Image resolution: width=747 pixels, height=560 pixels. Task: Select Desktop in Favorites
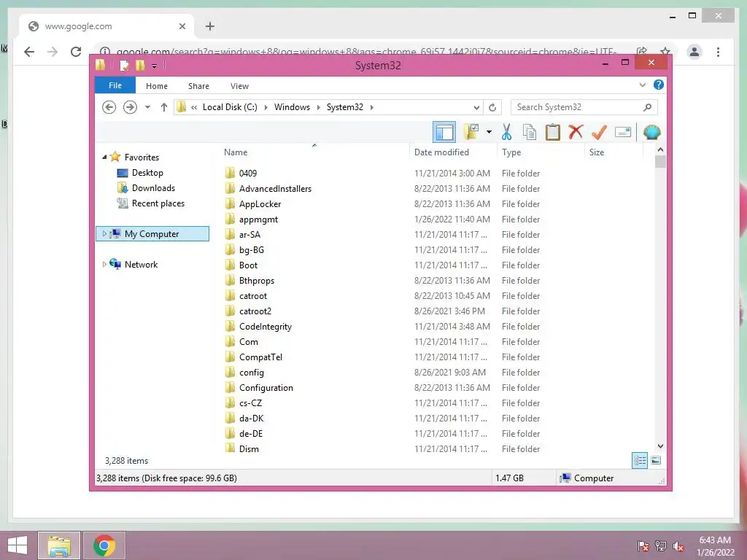(x=147, y=173)
